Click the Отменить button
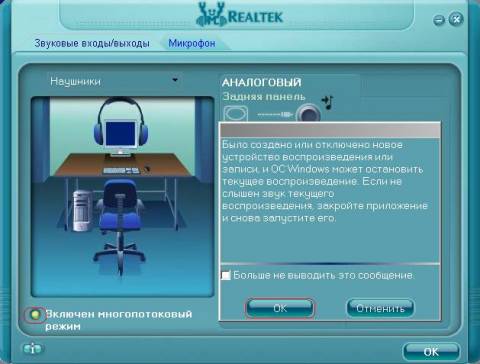Viewport: 480px width, 364px height. coord(380,308)
